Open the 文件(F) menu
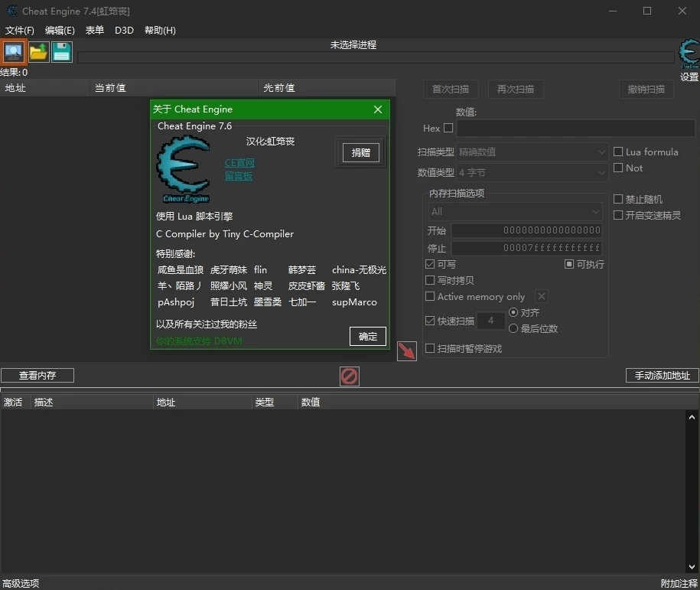The width and height of the screenshot is (700, 590). pyautogui.click(x=20, y=31)
